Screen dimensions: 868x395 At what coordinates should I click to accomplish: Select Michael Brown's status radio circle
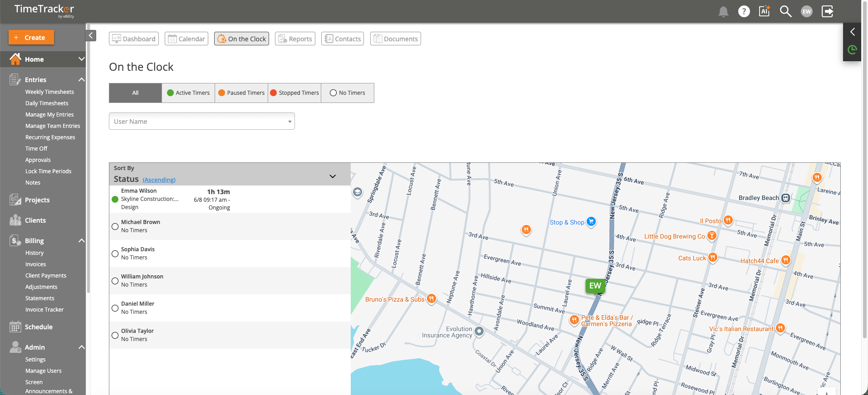pyautogui.click(x=115, y=226)
